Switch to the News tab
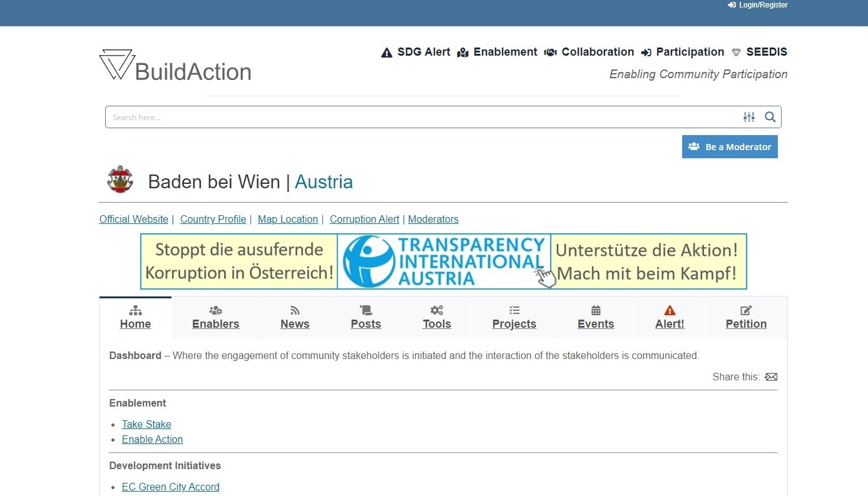The width and height of the screenshot is (868, 496). pyautogui.click(x=295, y=318)
